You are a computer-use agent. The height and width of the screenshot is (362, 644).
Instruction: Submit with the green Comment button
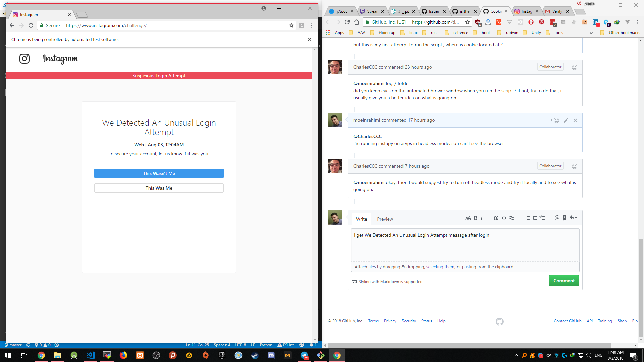click(563, 281)
